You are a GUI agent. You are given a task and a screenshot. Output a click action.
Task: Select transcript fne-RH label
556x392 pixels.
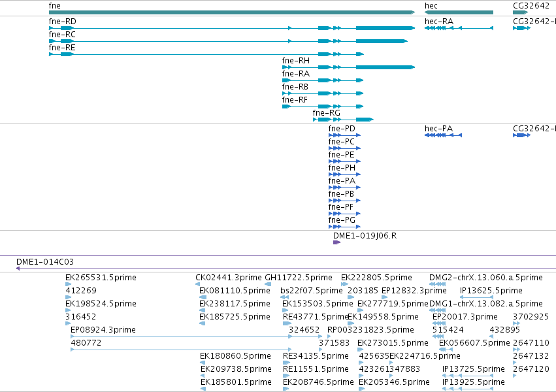(296, 61)
